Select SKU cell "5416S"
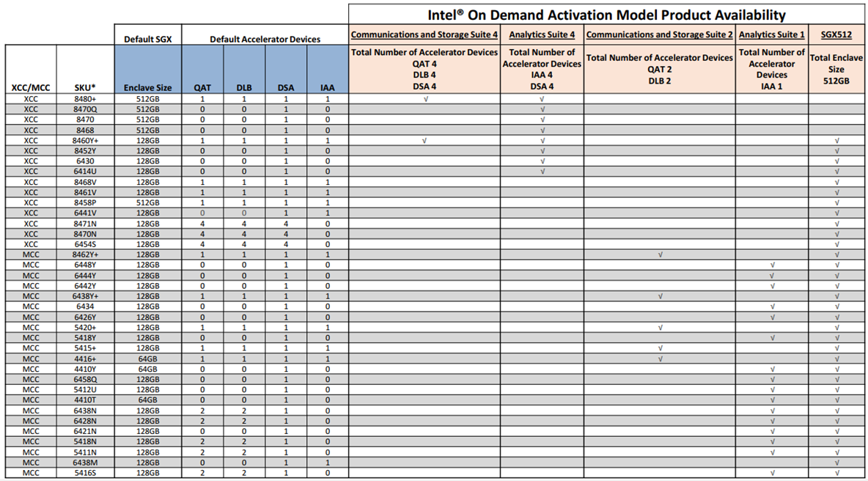 tap(85, 473)
